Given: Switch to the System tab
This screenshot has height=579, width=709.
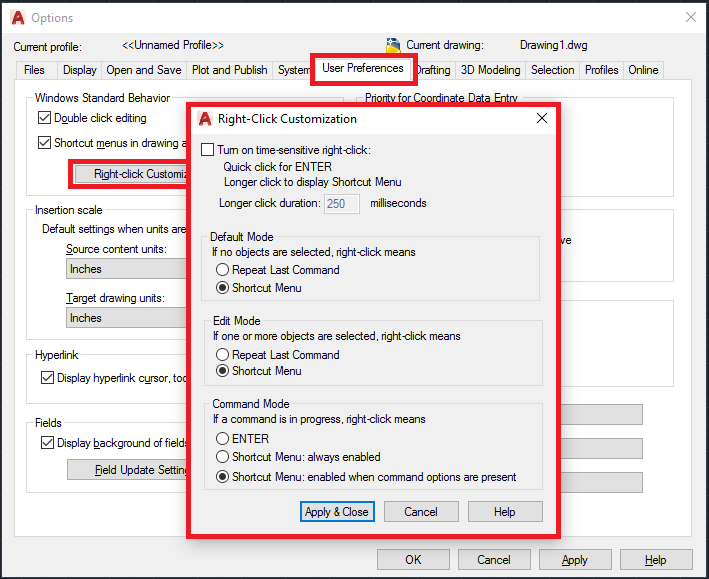Looking at the screenshot, I should (x=293, y=70).
